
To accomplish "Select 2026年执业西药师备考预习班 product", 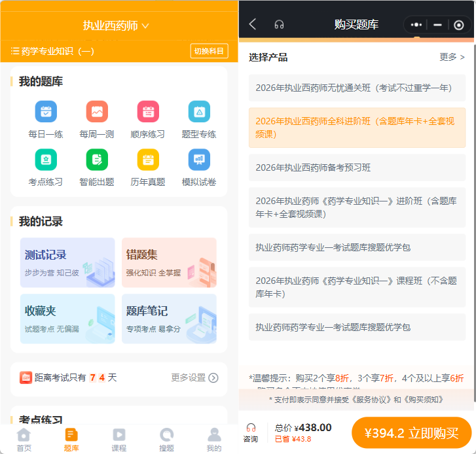I will [357, 167].
